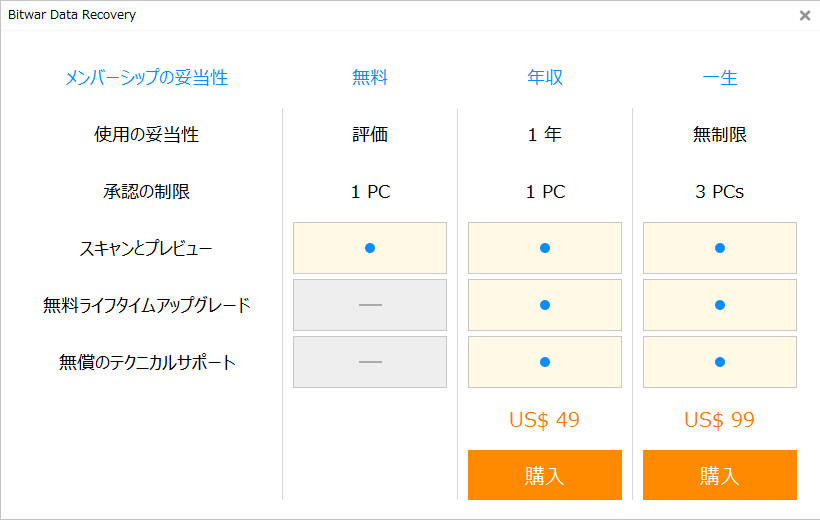Click the メンバーシップの妥当性 heading
820x520 pixels.
click(146, 77)
